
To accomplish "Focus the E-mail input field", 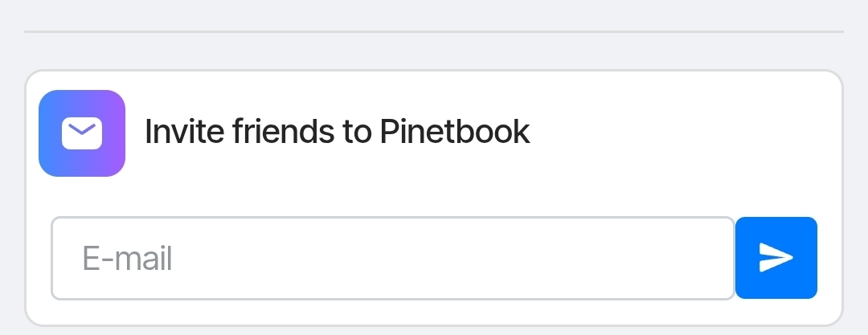I will [392, 258].
